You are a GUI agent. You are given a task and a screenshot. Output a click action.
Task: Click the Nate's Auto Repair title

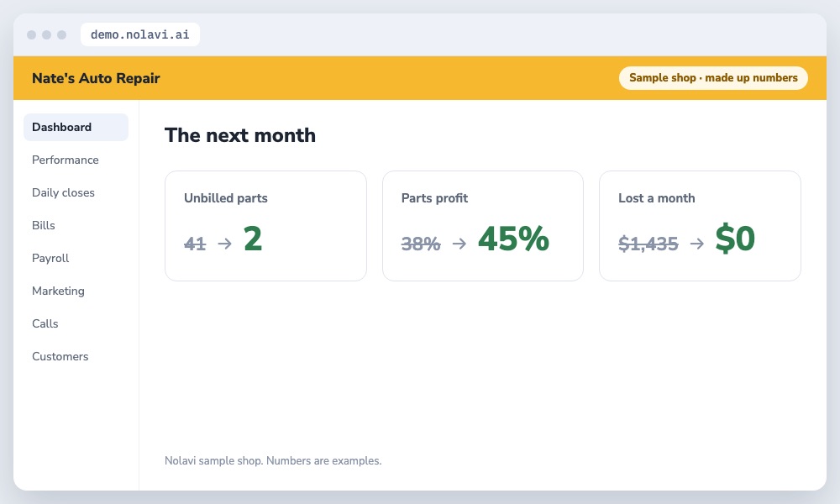(96, 78)
